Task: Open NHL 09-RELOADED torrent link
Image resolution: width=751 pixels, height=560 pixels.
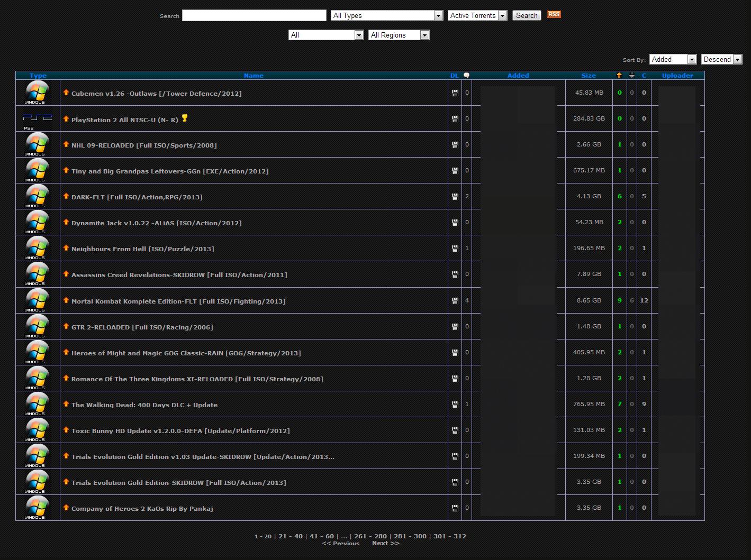Action: point(144,145)
